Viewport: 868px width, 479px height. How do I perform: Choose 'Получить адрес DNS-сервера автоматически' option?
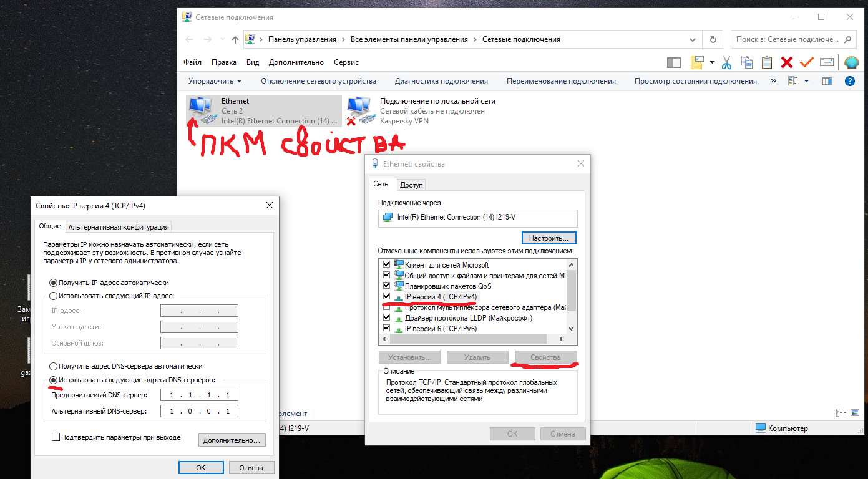pyautogui.click(x=54, y=366)
